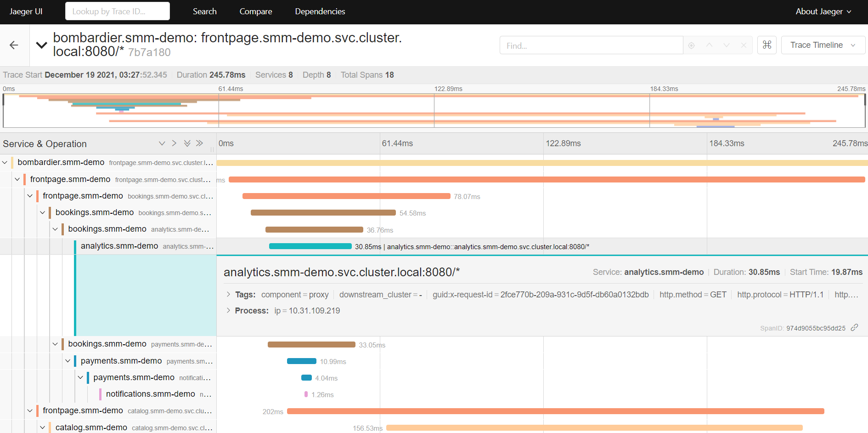Go back using the left arrow icon
This screenshot has width=868, height=433.
14,45
